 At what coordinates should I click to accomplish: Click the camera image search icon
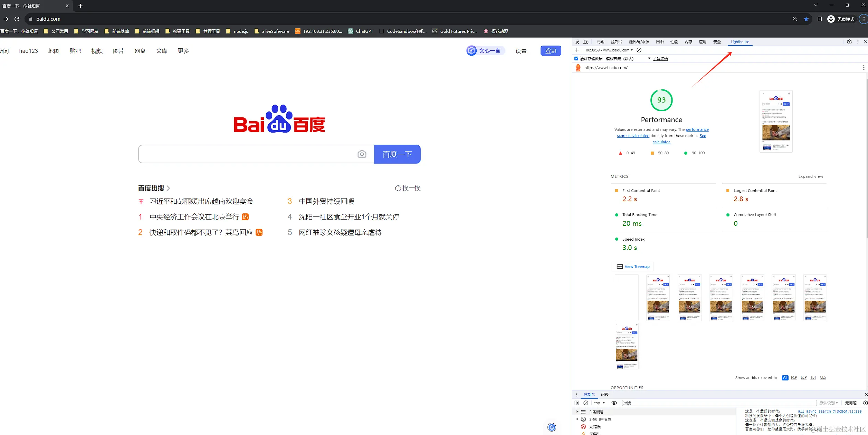pos(362,154)
